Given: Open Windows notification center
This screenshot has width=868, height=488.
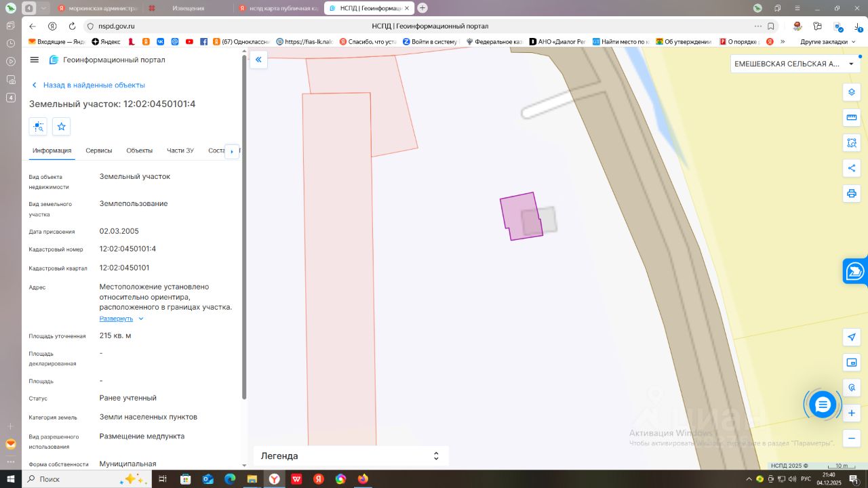Looking at the screenshot, I should pyautogui.click(x=854, y=479).
